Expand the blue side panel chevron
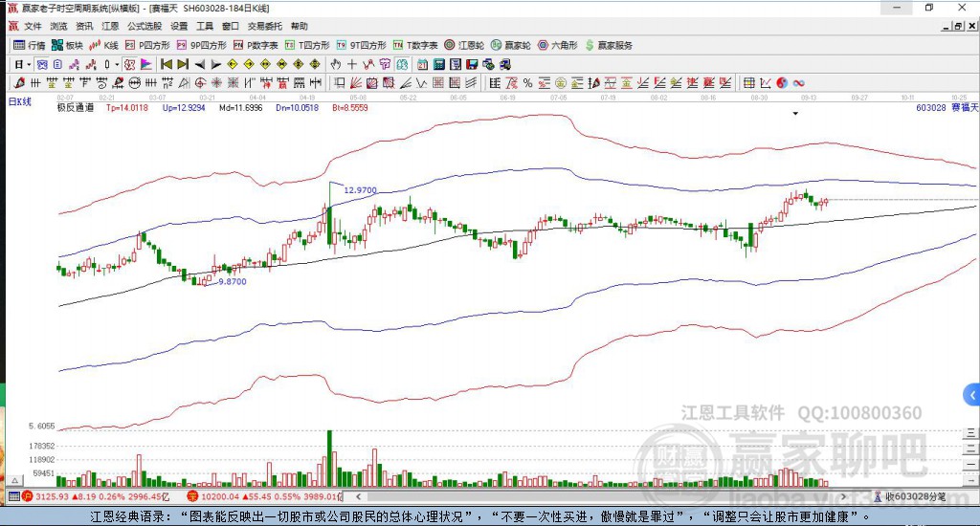 pos(972,395)
